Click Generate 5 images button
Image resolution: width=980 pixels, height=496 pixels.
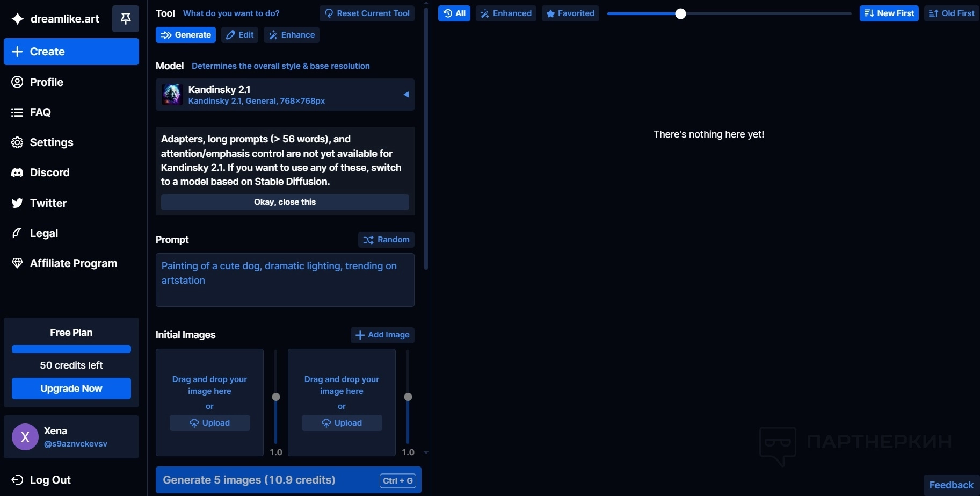(288, 480)
